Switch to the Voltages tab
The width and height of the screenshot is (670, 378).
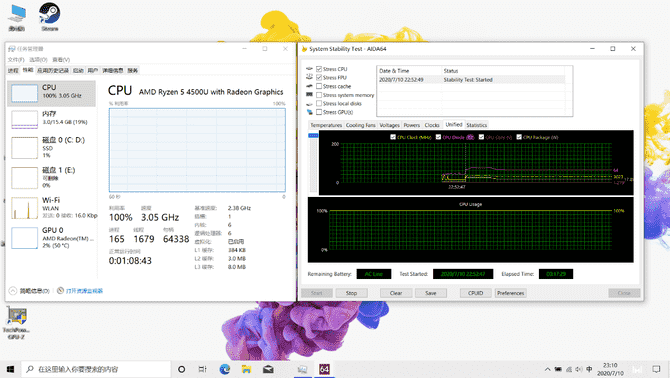(x=389, y=125)
